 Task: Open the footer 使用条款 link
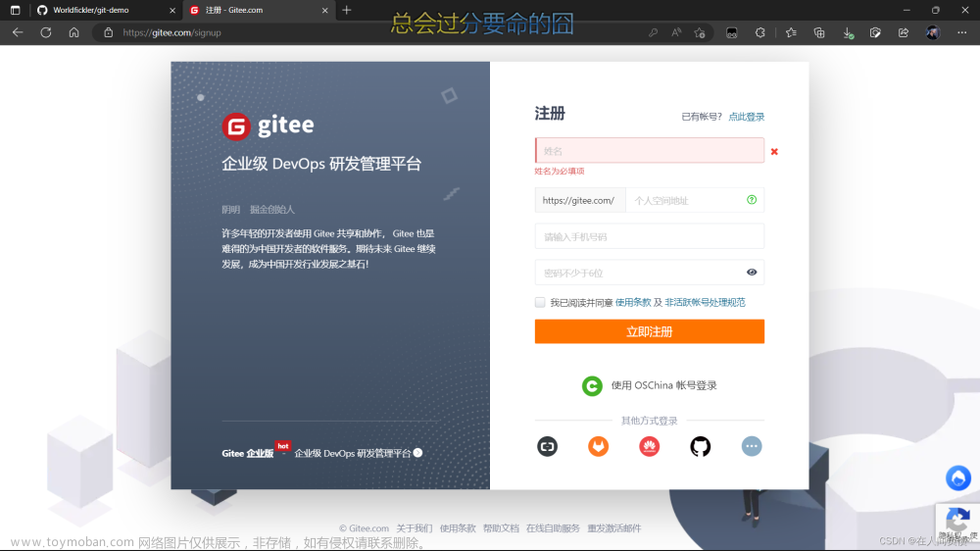tap(458, 528)
